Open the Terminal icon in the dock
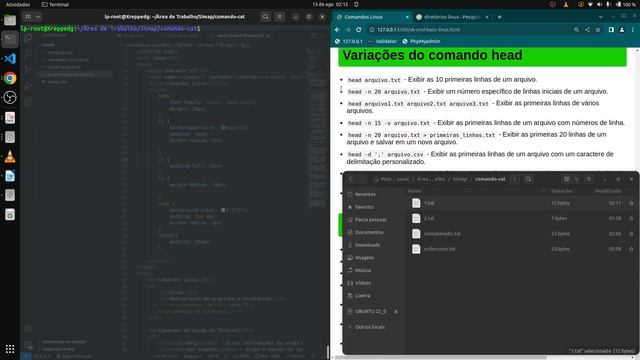This screenshot has height=360, width=640. [x=10, y=40]
